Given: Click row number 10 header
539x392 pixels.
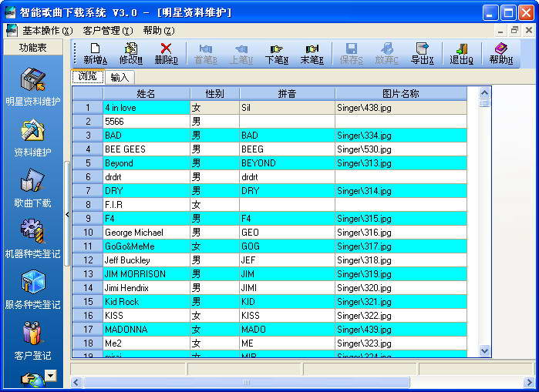Looking at the screenshot, I should (x=88, y=233).
